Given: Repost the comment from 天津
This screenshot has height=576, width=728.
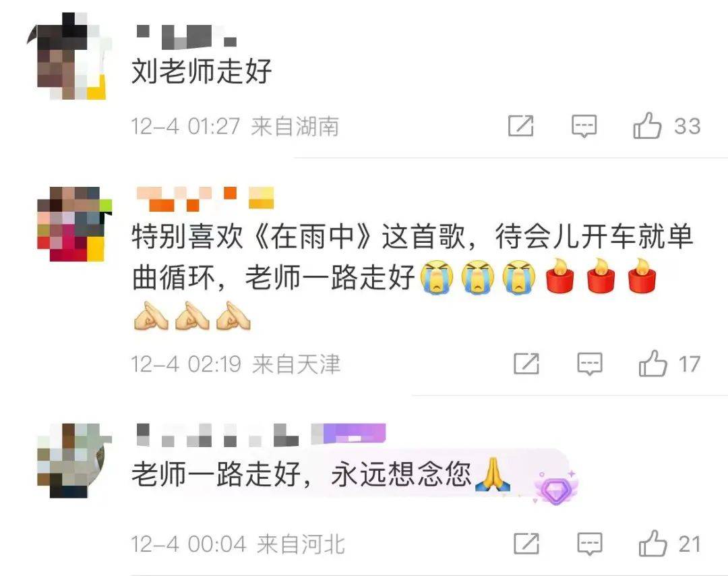Looking at the screenshot, I should coord(526,364).
